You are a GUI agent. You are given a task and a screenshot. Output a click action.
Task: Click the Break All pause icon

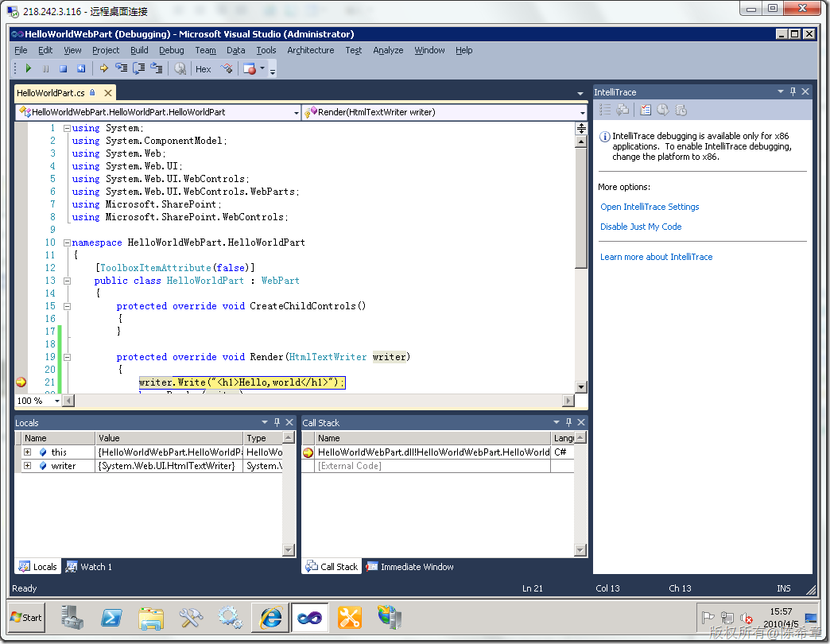point(46,69)
